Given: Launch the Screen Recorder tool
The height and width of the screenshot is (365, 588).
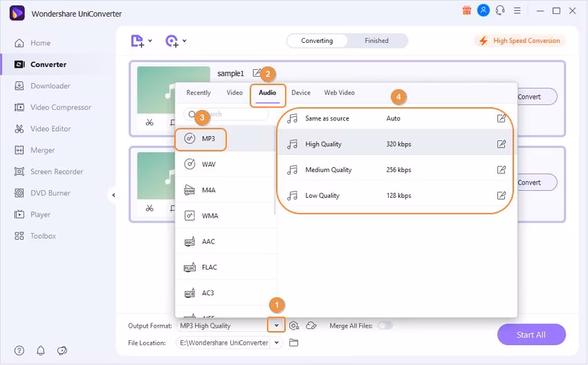Looking at the screenshot, I should (48, 171).
